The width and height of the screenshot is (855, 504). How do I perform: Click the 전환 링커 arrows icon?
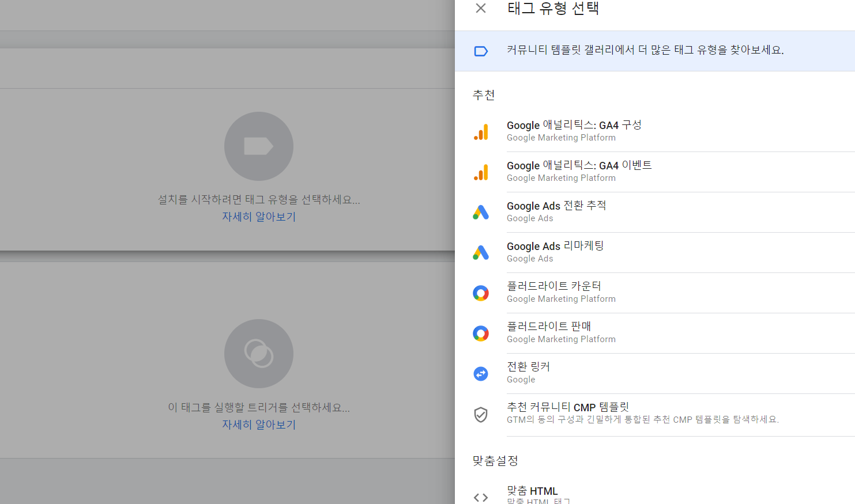[481, 374]
